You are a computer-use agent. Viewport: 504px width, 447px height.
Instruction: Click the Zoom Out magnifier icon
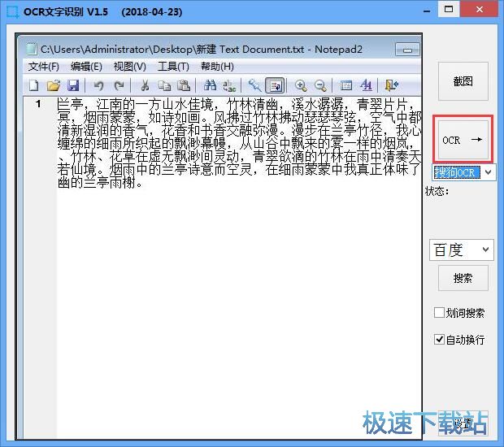pos(320,85)
